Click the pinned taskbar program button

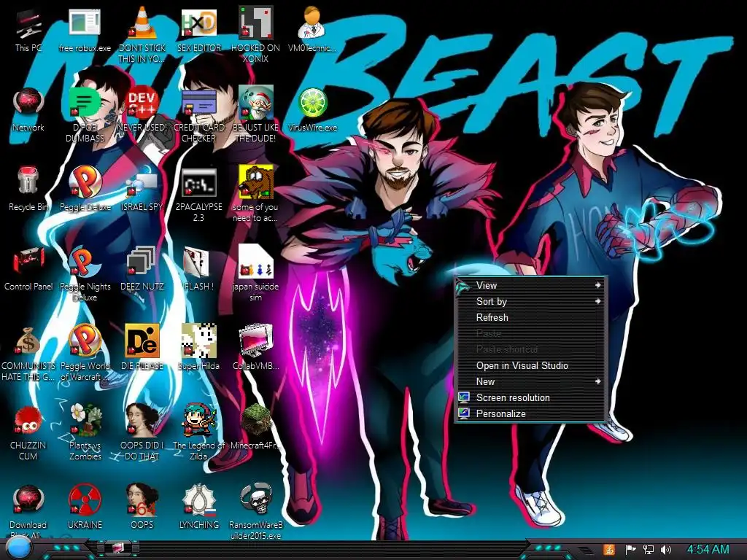[117, 548]
